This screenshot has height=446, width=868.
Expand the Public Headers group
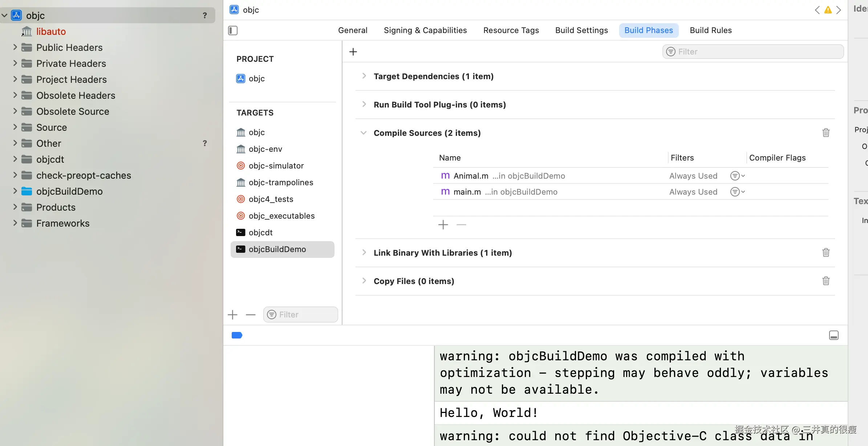pos(15,47)
